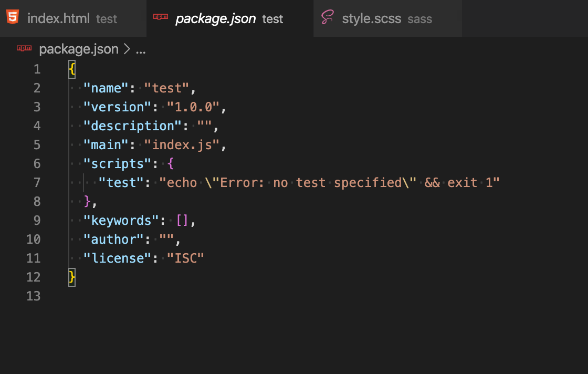Click the "1.0.0" version value

(193, 107)
